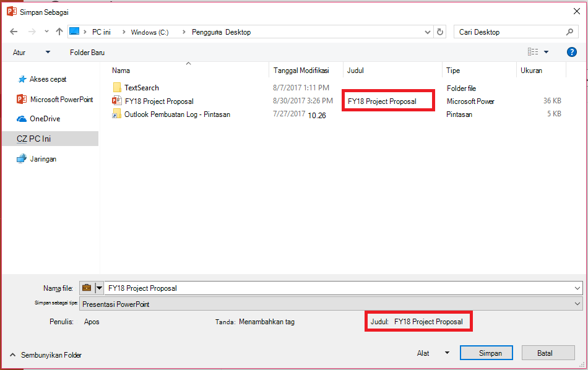The height and width of the screenshot is (370, 588).
Task: Click the PowerPoint file icon for FY18
Action: click(x=116, y=100)
